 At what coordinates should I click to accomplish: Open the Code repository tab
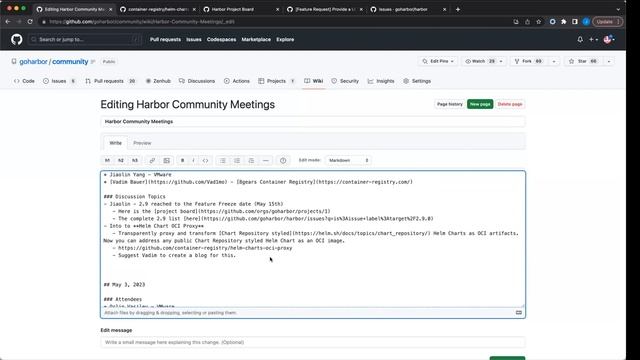coord(24,81)
